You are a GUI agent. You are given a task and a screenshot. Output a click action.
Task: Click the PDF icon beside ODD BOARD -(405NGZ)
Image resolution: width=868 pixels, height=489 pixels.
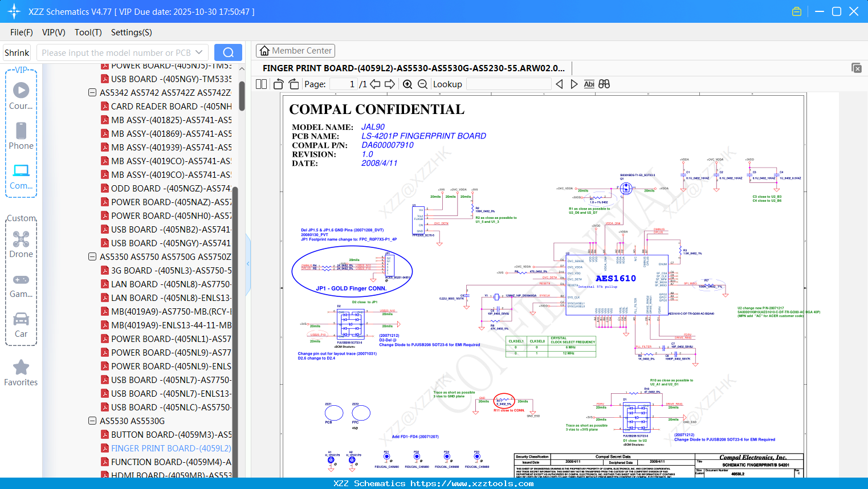105,188
